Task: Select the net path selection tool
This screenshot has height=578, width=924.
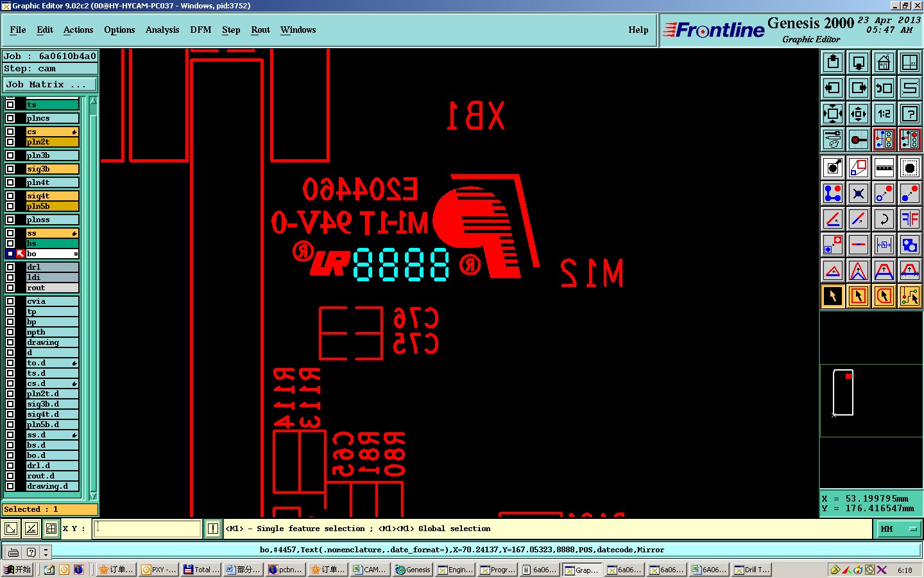Action: (910, 296)
